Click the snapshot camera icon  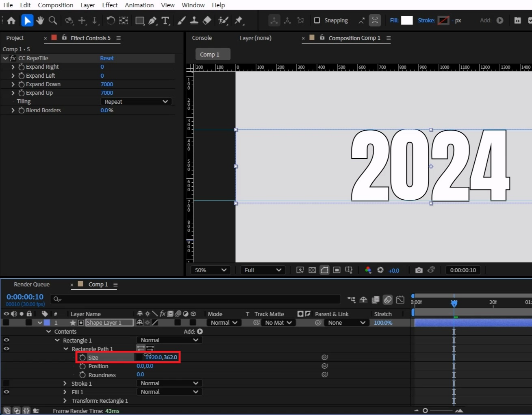[x=419, y=270]
